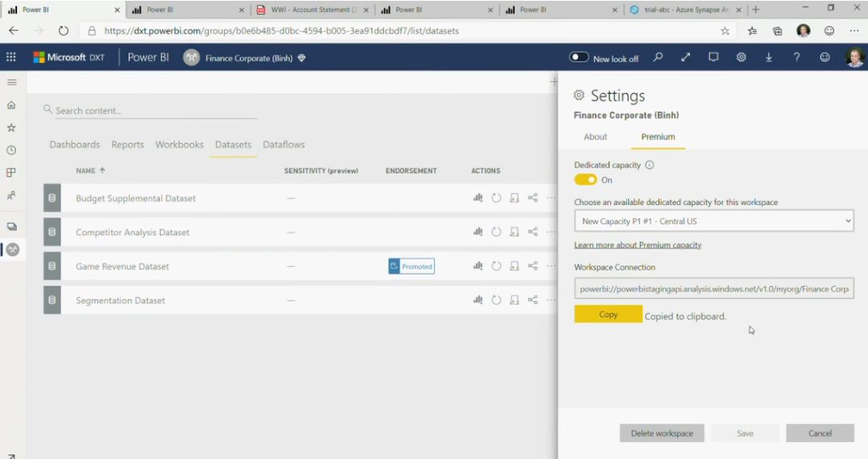Open the settings gear in header
Viewport: 868px width, 459px height.
click(741, 57)
